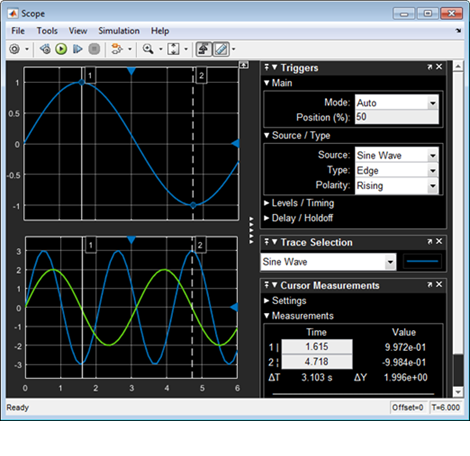470x456 pixels.
Task: Toggle the Triggers toolbar button
Action: 203,49
